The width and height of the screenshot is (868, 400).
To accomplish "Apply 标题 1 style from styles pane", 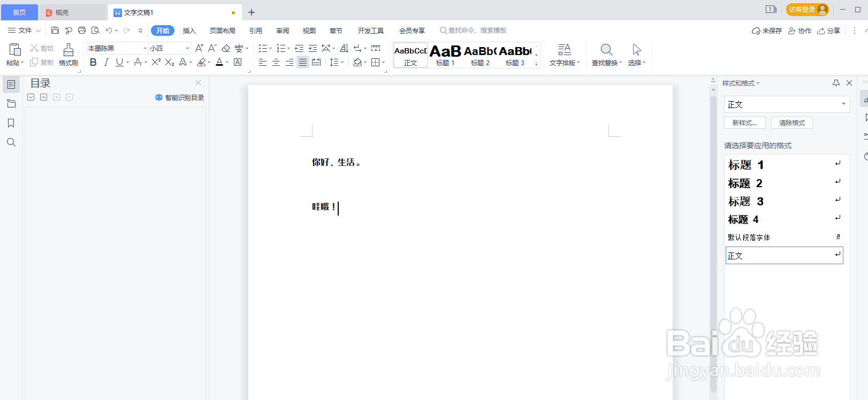I will point(785,165).
